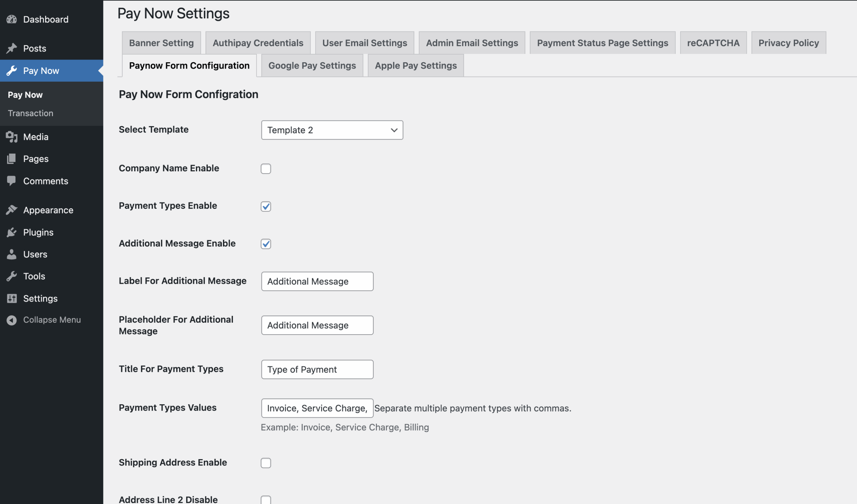The height and width of the screenshot is (504, 857).
Task: Open Admin Email Settings tab
Action: click(472, 43)
